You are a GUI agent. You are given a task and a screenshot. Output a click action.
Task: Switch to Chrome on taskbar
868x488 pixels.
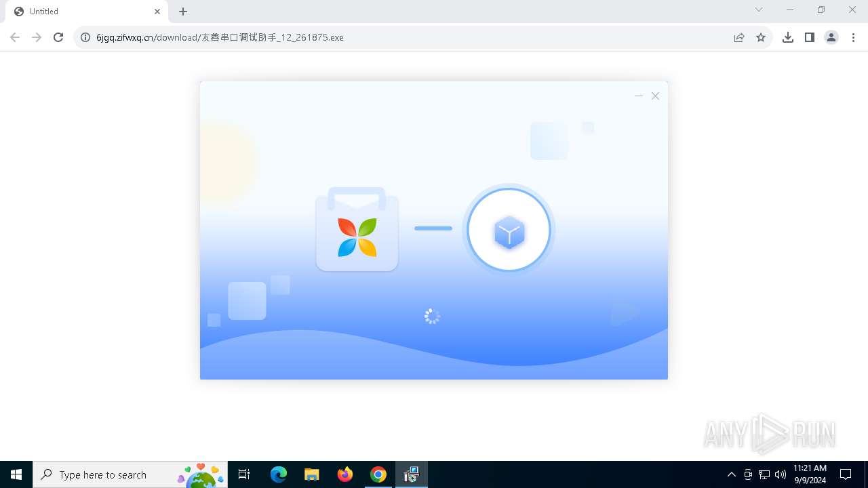click(378, 474)
